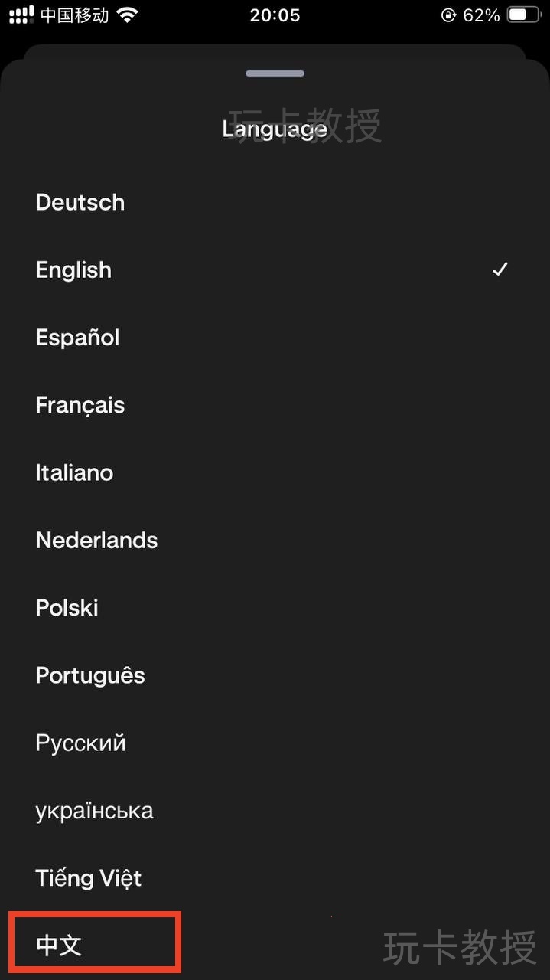Screen dimensions: 550x980
Task: Choose Français as the language
Action: (x=275, y=405)
